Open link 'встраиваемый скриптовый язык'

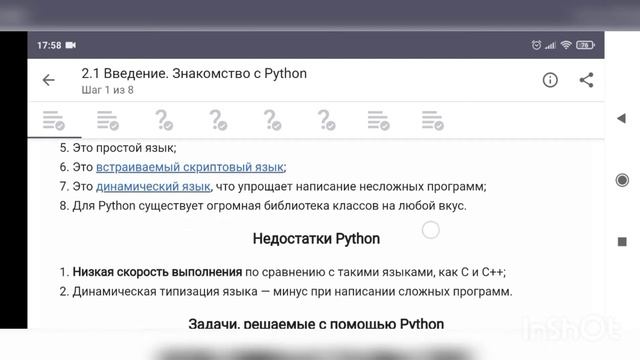pyautogui.click(x=190, y=167)
